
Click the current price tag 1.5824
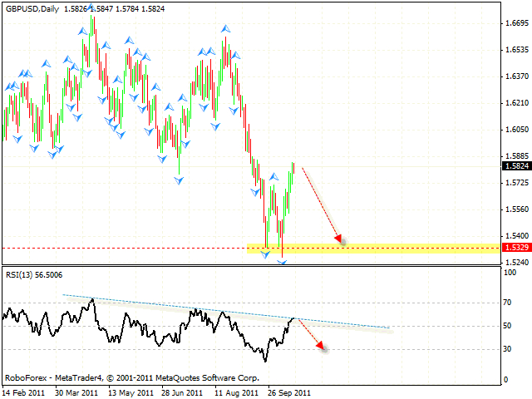(x=516, y=165)
